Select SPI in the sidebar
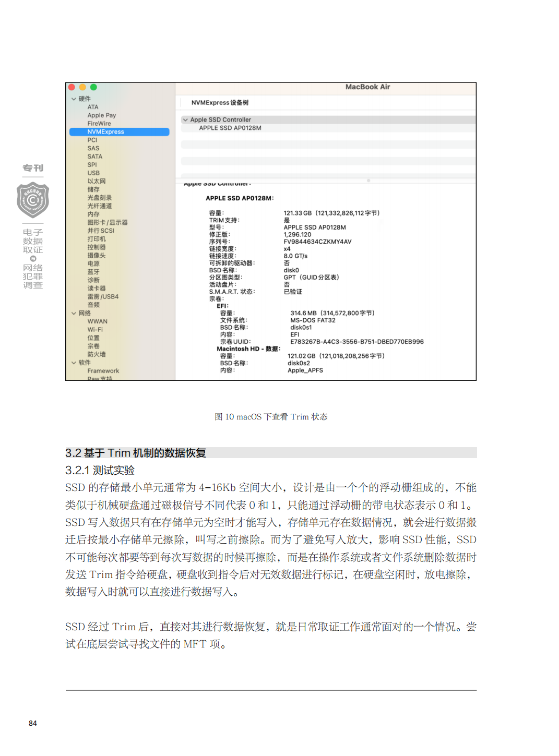The image size is (559, 756). coord(92,165)
